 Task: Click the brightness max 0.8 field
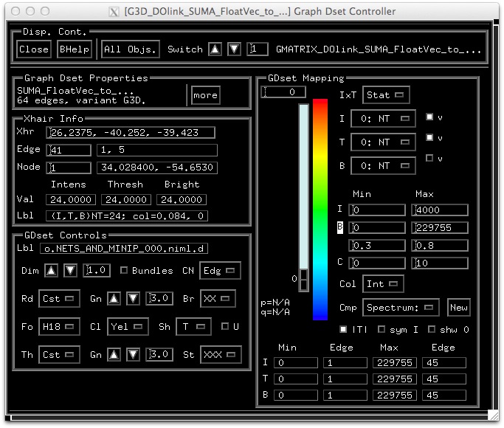[439, 246]
